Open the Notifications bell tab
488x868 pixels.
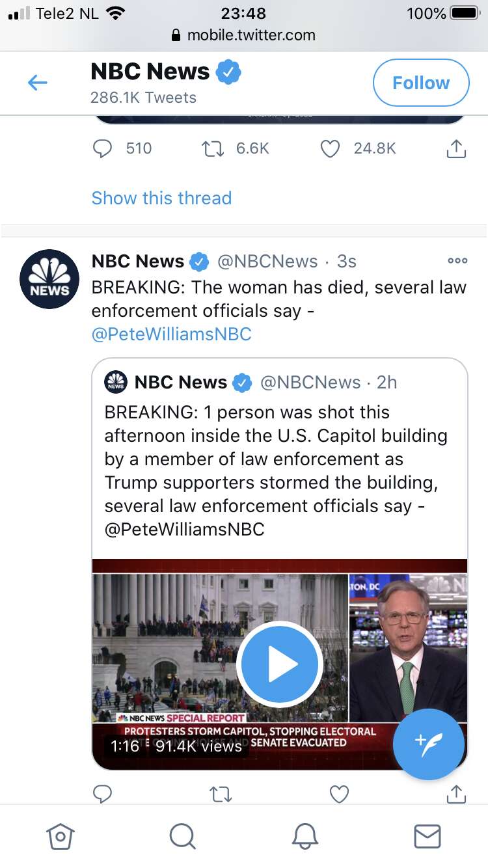(x=305, y=836)
